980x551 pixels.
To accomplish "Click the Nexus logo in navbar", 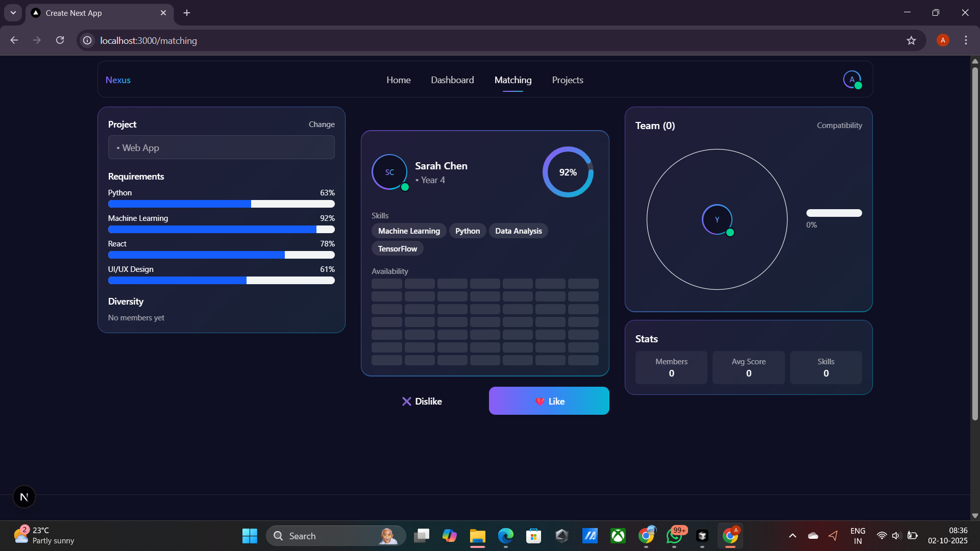I will (x=118, y=80).
